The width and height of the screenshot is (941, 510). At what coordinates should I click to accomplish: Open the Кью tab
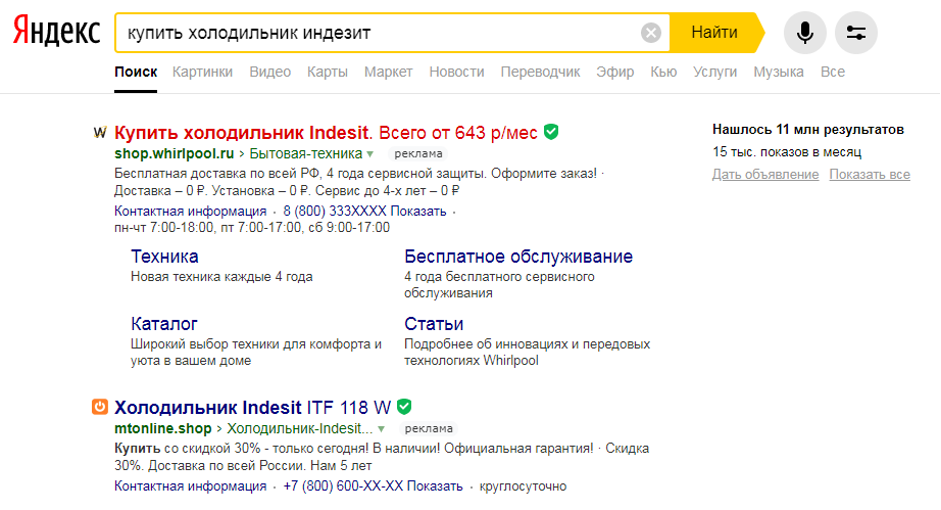pyautogui.click(x=664, y=72)
